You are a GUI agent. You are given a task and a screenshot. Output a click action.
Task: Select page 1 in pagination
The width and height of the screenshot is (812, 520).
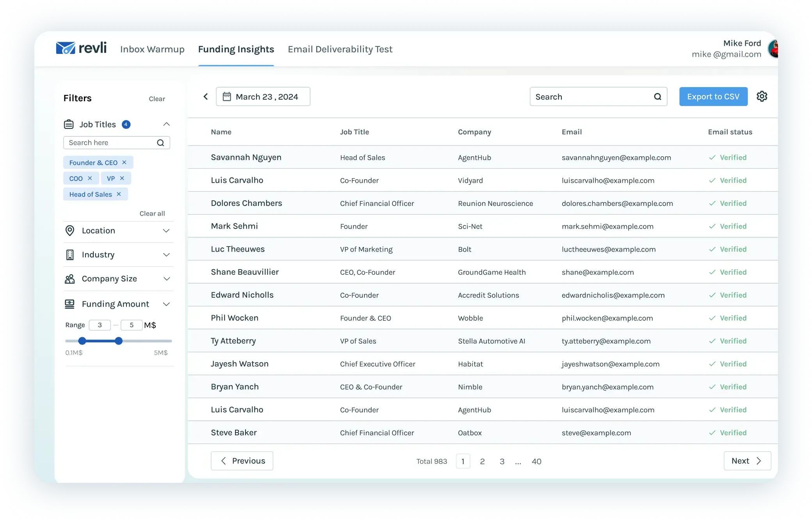pos(463,461)
